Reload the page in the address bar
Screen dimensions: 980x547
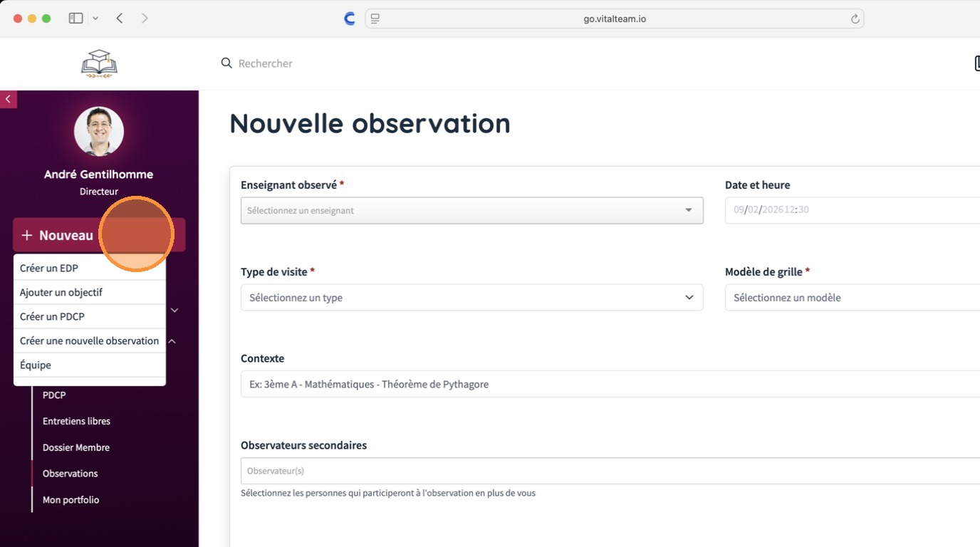point(855,19)
